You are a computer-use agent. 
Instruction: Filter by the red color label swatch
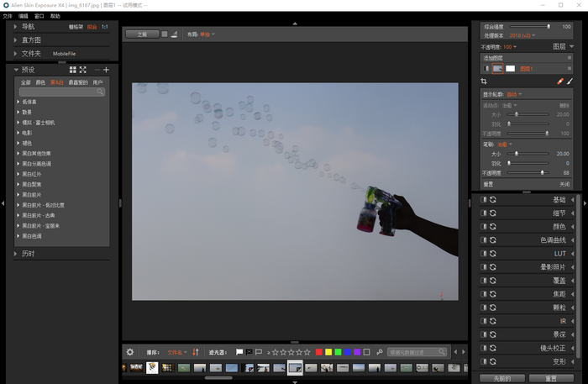[318, 352]
